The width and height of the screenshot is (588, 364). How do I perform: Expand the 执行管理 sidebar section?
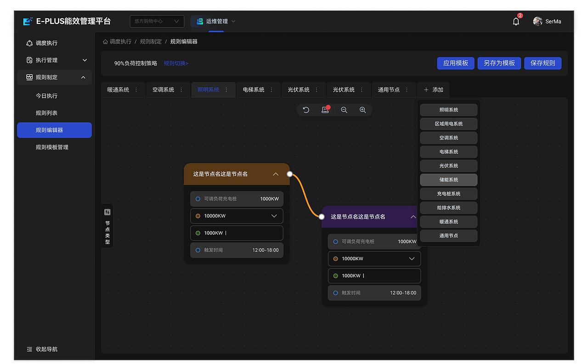tap(85, 60)
